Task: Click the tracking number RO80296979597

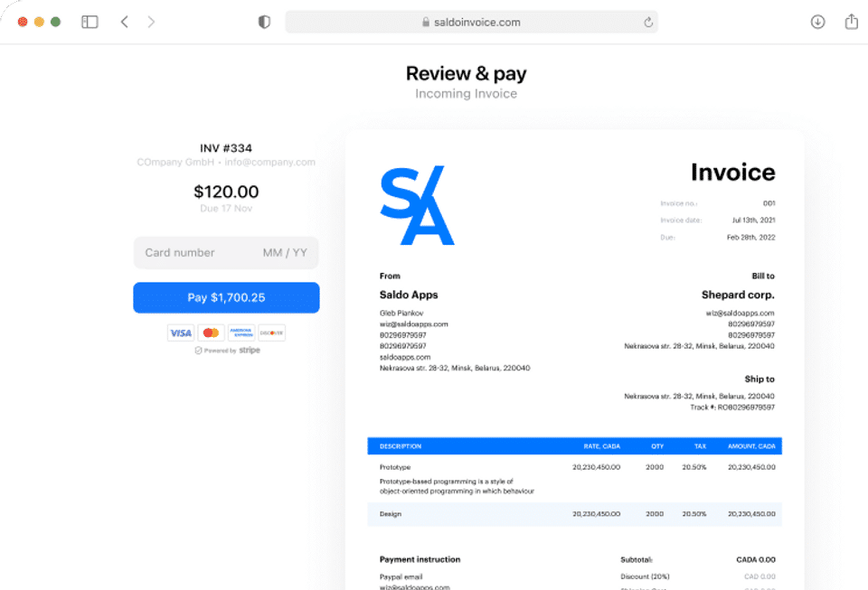Action: pos(746,407)
